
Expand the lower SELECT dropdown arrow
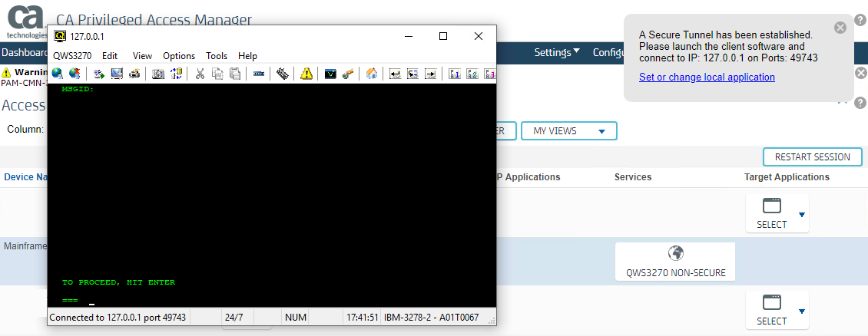pos(802,311)
